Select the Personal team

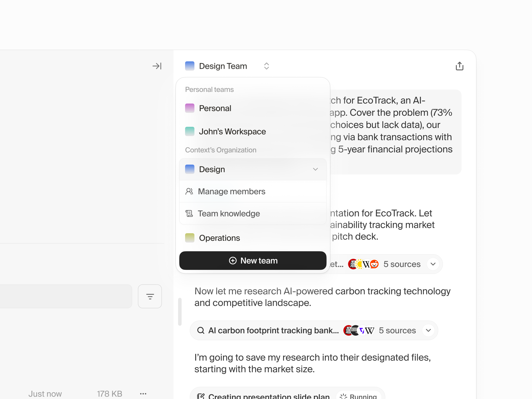click(x=215, y=108)
